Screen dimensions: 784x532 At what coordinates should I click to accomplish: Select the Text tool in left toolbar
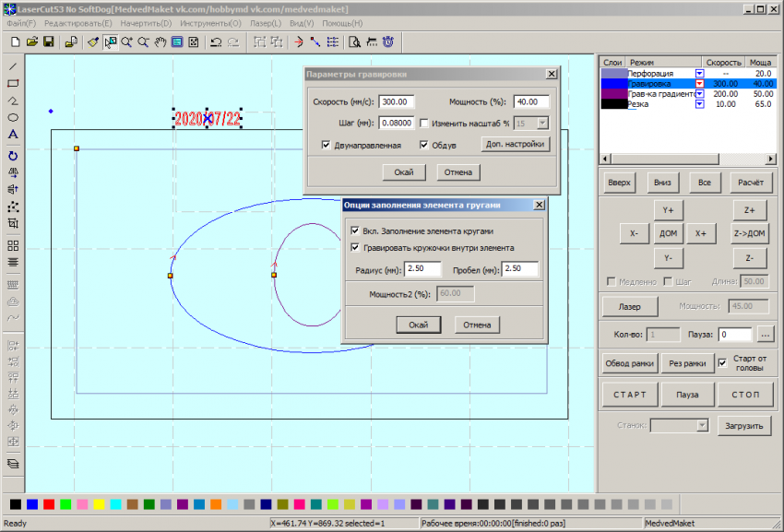click(13, 135)
